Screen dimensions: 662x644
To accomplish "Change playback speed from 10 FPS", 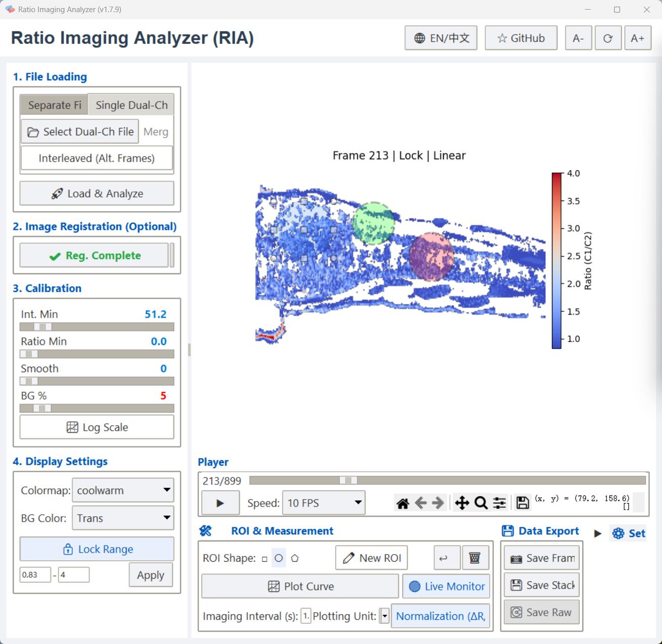I will tap(323, 503).
